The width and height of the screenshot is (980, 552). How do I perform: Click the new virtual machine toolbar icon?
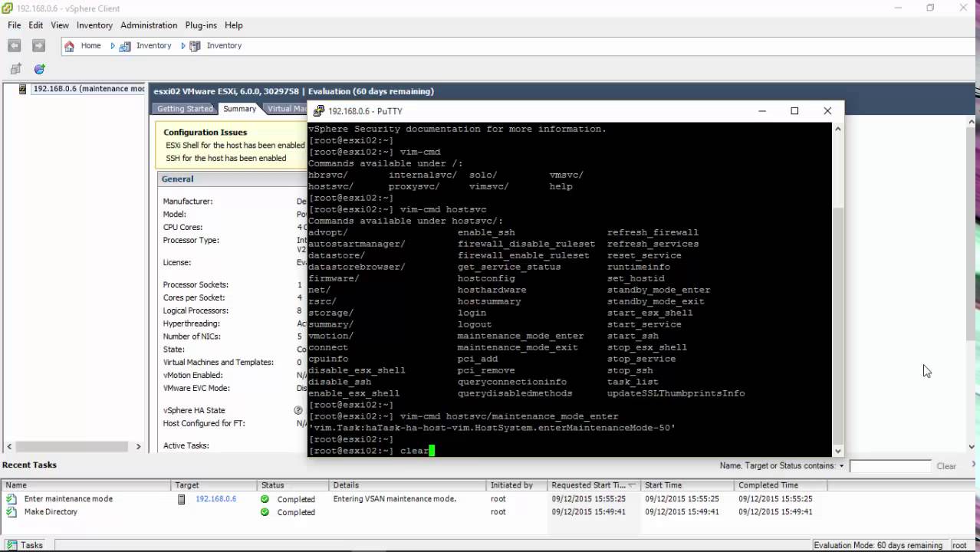click(x=15, y=69)
